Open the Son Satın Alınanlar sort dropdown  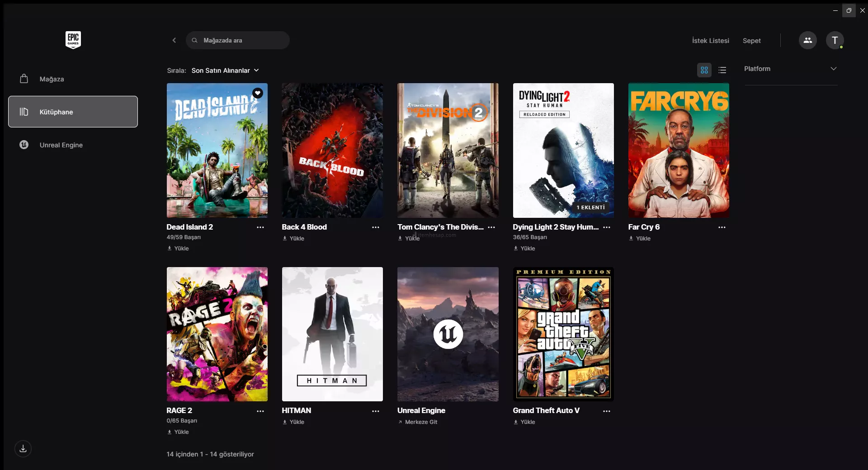click(x=225, y=70)
